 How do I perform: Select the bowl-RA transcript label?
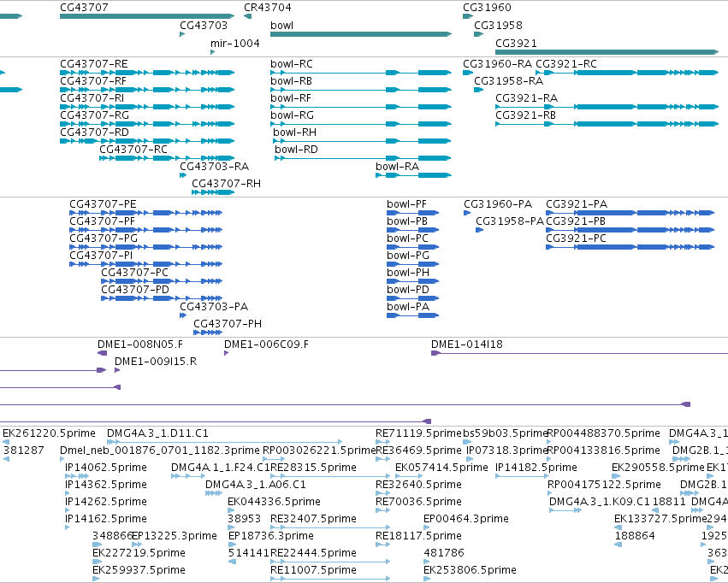pyautogui.click(x=398, y=167)
